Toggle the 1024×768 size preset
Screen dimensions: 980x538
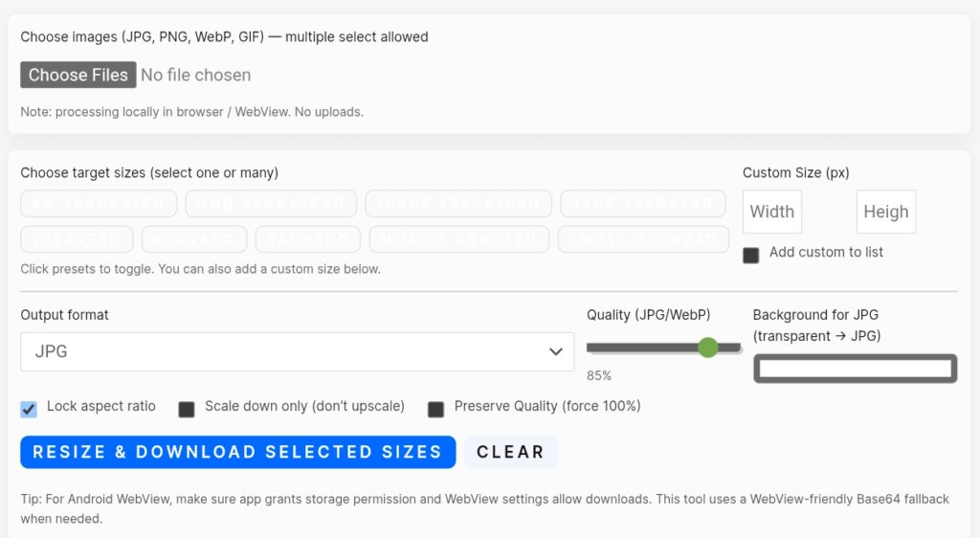77,239
